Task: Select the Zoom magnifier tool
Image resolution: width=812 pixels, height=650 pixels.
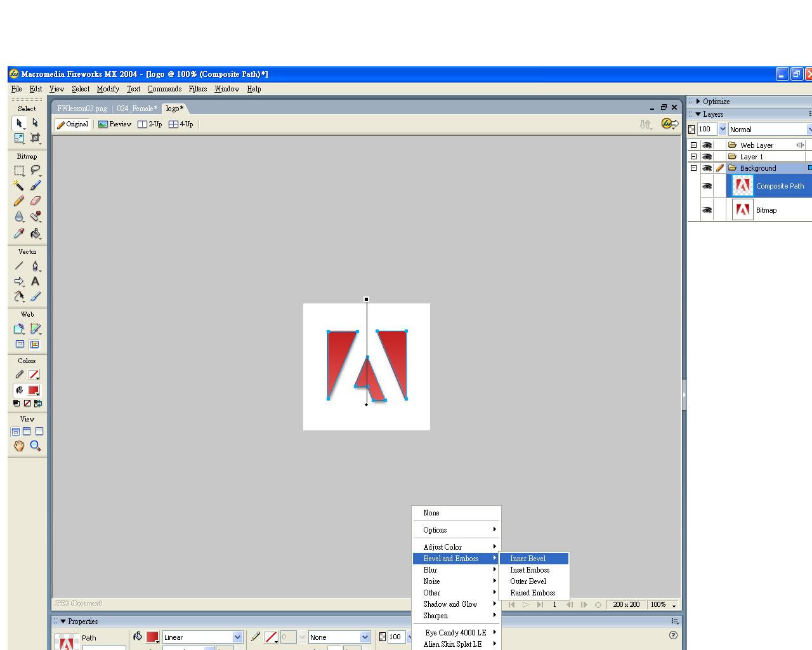Action: coord(35,446)
